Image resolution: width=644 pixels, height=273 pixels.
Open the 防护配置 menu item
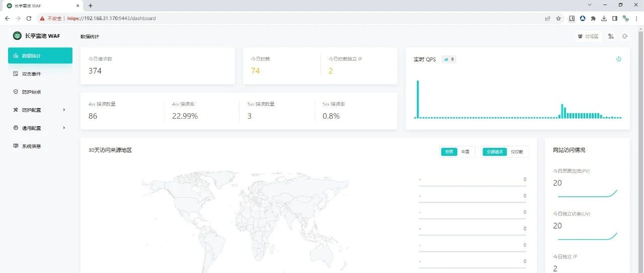coord(40,110)
